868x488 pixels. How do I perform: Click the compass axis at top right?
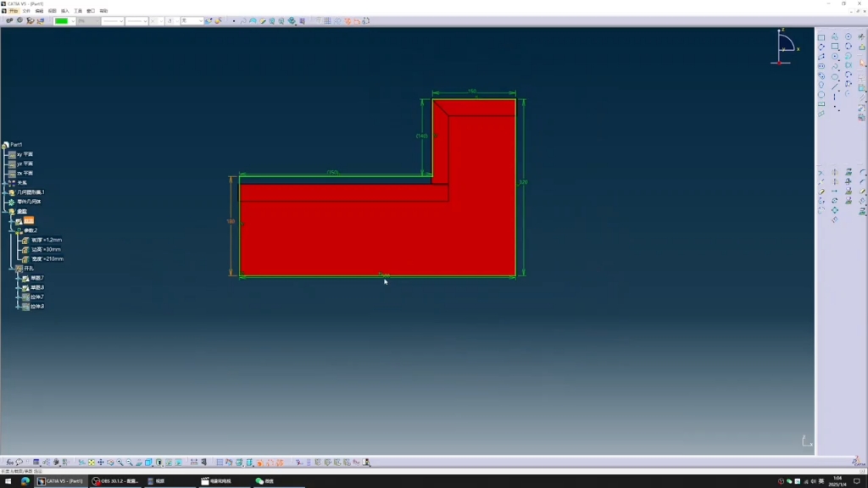pyautogui.click(x=785, y=47)
